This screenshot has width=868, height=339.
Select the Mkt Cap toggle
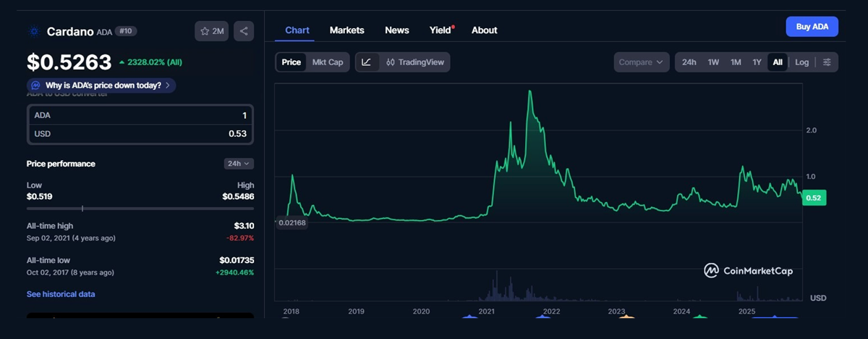click(x=328, y=62)
